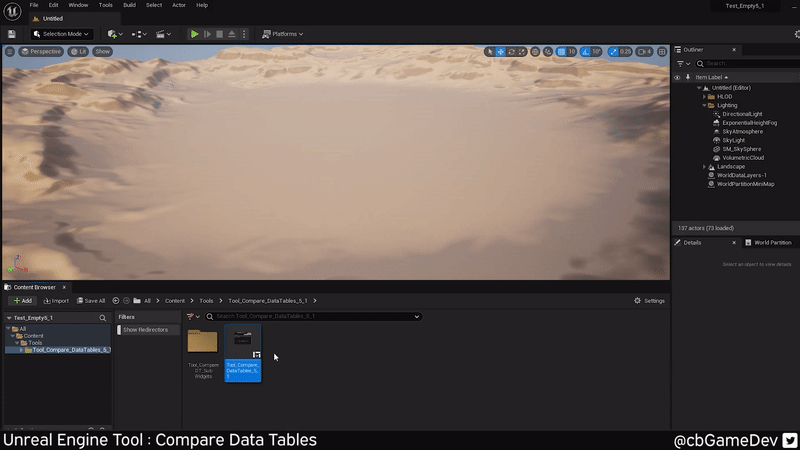Toggle grid snapping in viewport
This screenshot has width=800, height=450.
(x=560, y=51)
